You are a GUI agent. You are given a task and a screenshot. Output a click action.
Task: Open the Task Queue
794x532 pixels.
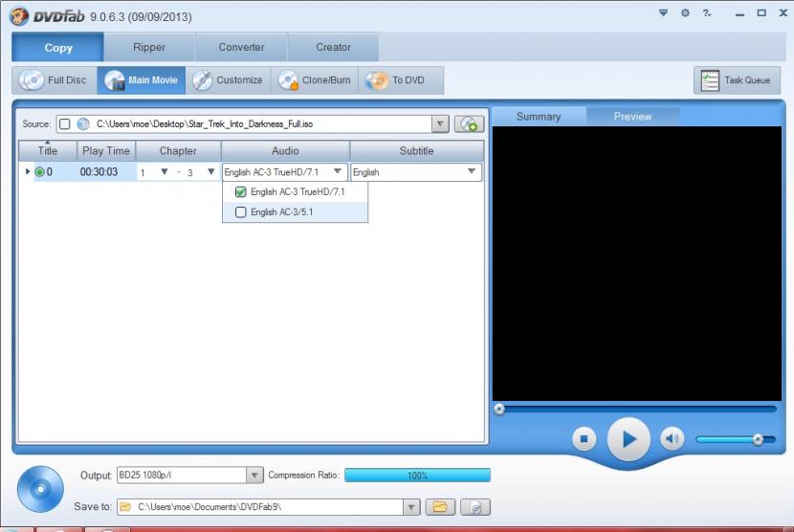pyautogui.click(x=737, y=80)
